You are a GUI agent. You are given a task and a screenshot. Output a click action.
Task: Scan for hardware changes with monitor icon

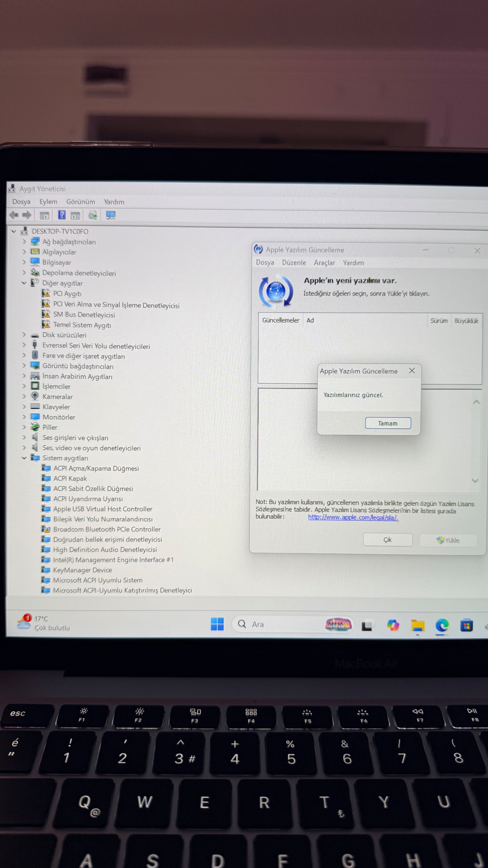coord(111,216)
